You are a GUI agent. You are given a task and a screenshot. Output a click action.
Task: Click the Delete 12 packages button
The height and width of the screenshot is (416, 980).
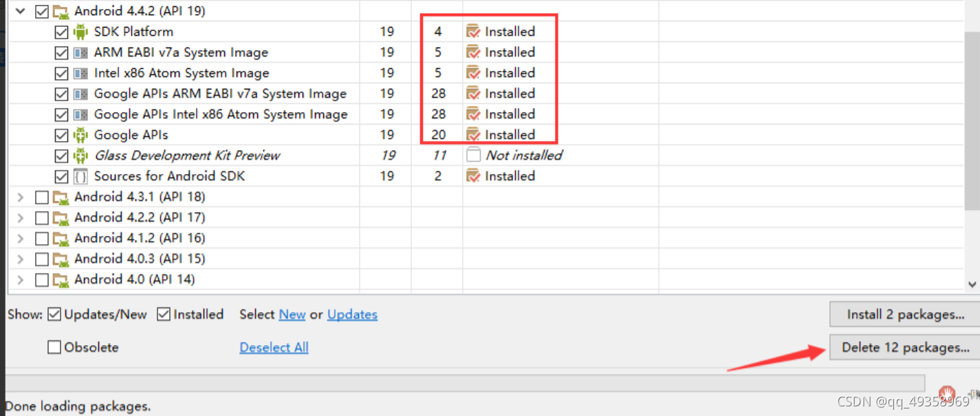[x=905, y=347]
